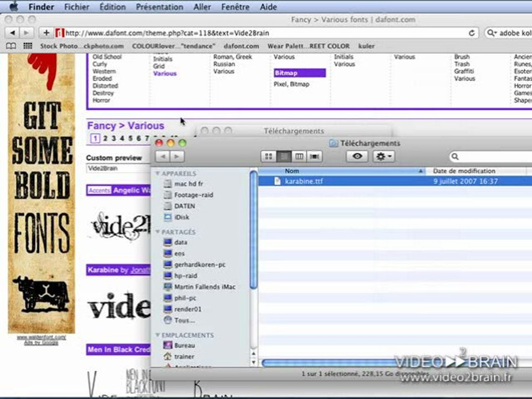Image resolution: width=532 pixels, height=399 pixels.
Task: Open Stock Photo bookmark
Action: tap(82, 46)
